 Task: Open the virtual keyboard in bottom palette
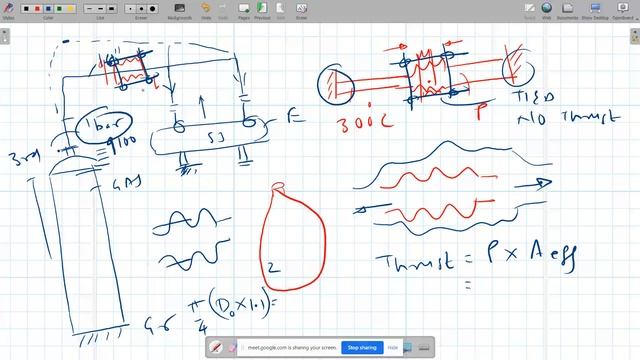coord(424,348)
